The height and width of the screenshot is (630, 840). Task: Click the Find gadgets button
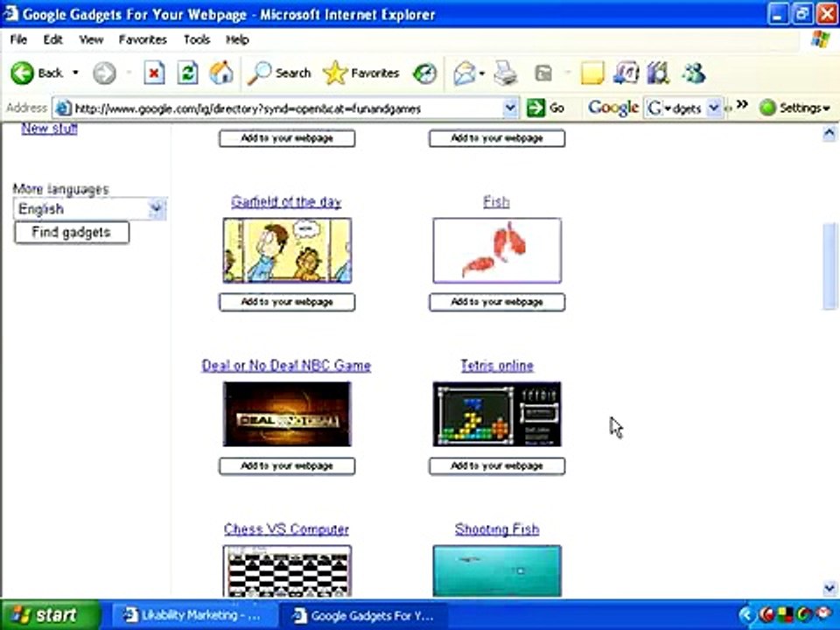(x=72, y=233)
